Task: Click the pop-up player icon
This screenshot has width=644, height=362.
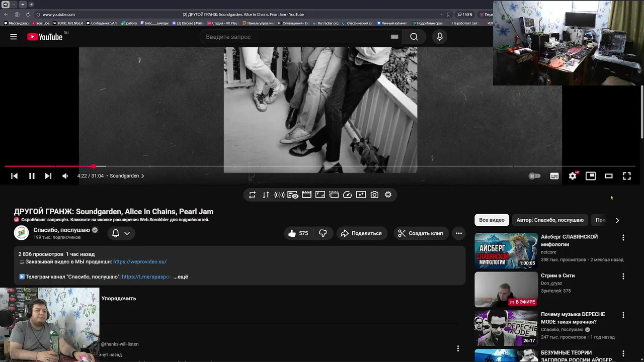Action: (334, 195)
